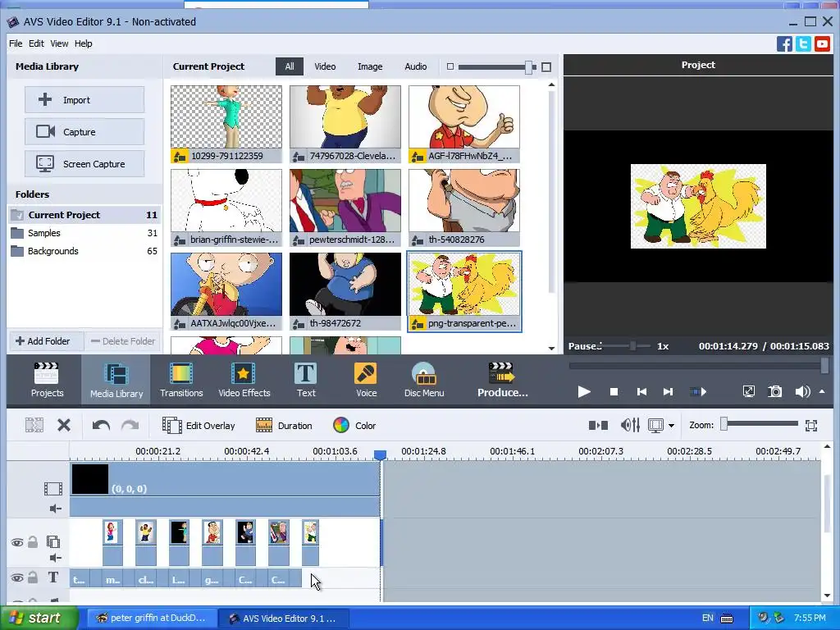Play the project preview
840x630 pixels.
tap(584, 391)
